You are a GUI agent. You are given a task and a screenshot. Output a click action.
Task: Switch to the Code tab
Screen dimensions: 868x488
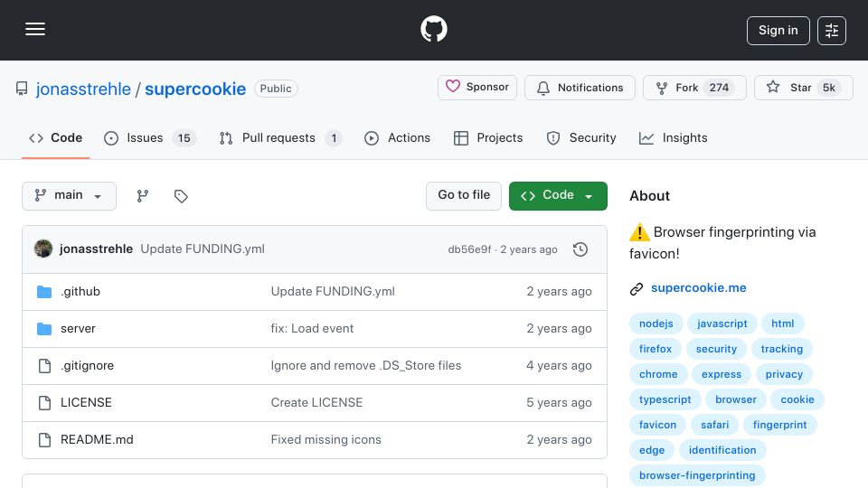click(55, 137)
